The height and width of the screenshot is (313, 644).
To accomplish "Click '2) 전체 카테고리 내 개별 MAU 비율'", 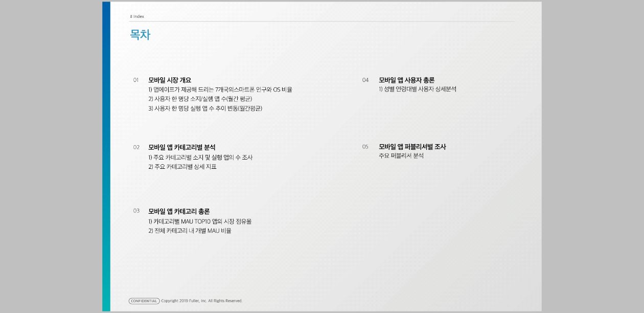I will 190,231.
